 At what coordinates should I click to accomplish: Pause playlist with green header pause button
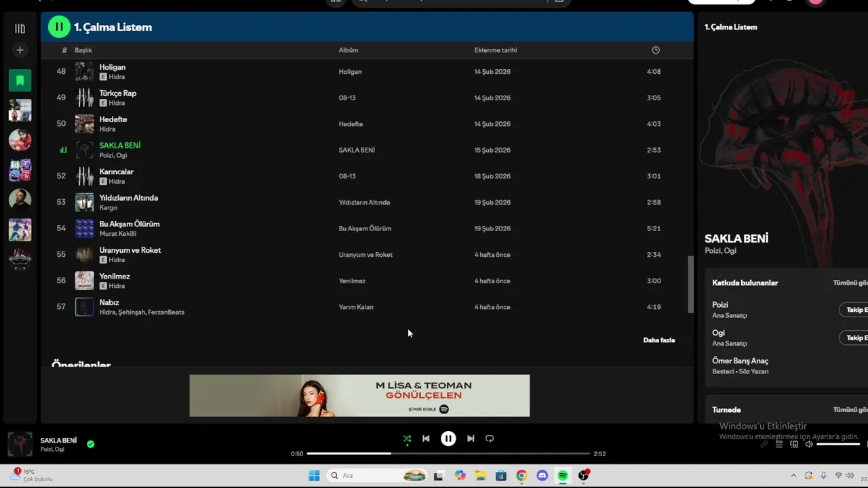point(59,27)
